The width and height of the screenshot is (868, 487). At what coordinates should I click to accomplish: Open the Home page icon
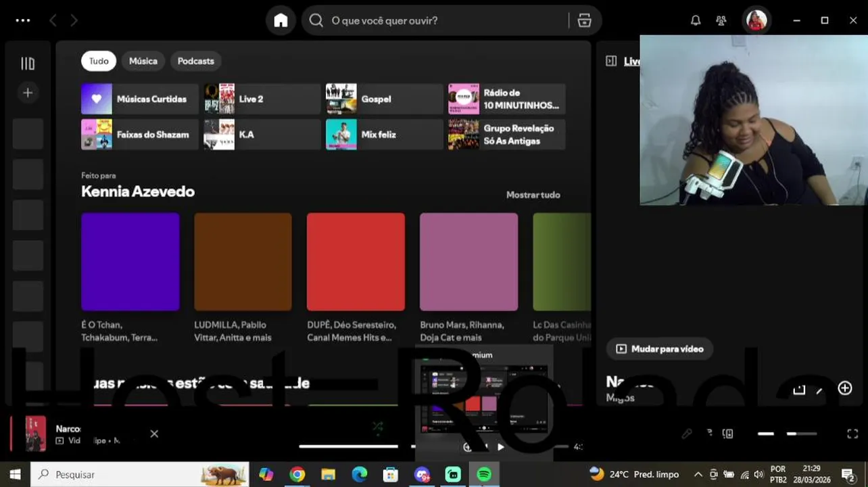coord(281,20)
